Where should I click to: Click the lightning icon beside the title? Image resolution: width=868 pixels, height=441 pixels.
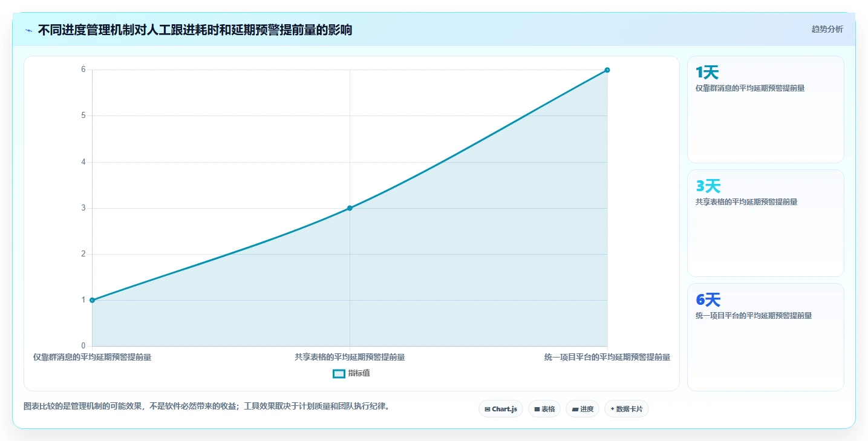pyautogui.click(x=28, y=30)
